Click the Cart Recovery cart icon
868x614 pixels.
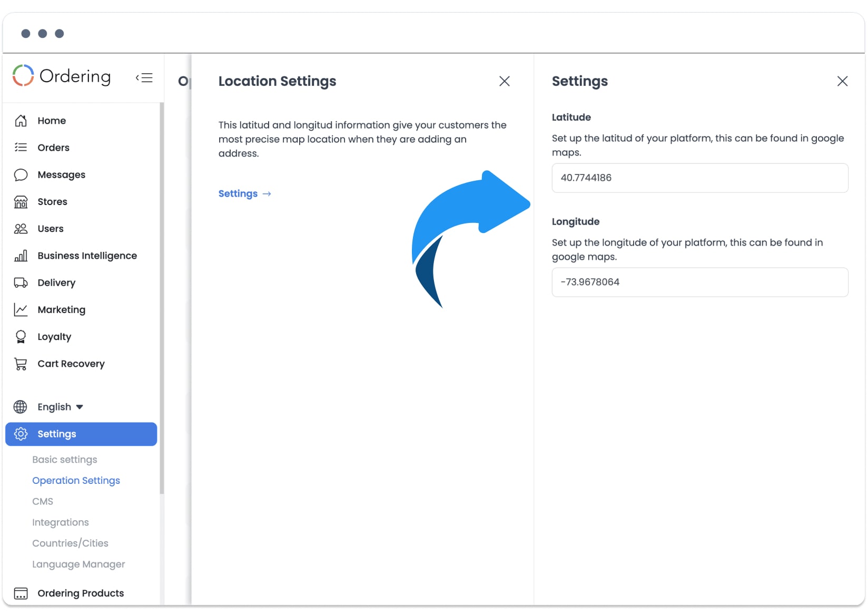coord(21,364)
